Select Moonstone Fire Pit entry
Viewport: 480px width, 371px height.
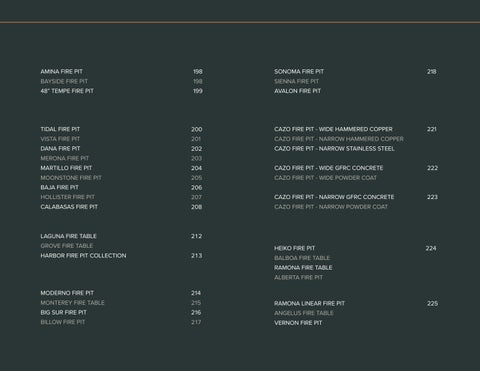point(71,178)
